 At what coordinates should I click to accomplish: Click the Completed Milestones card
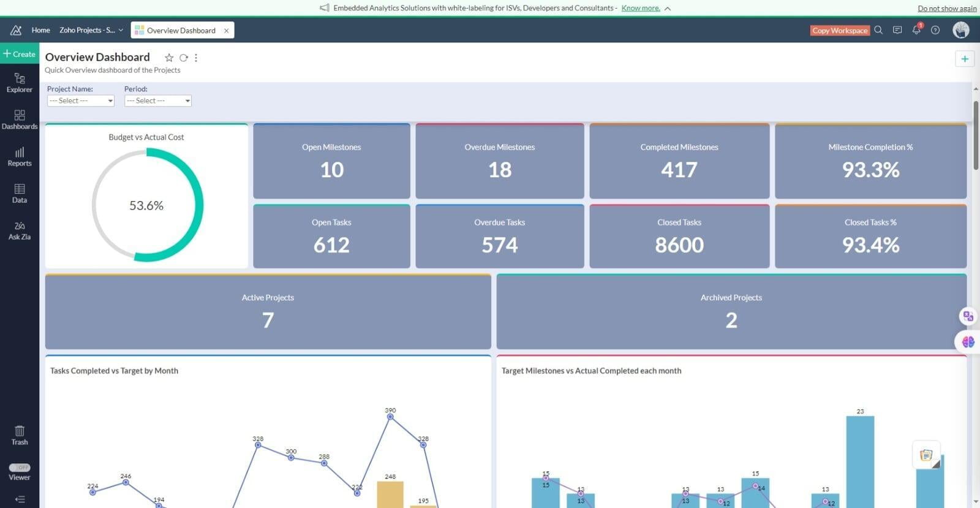(x=679, y=161)
